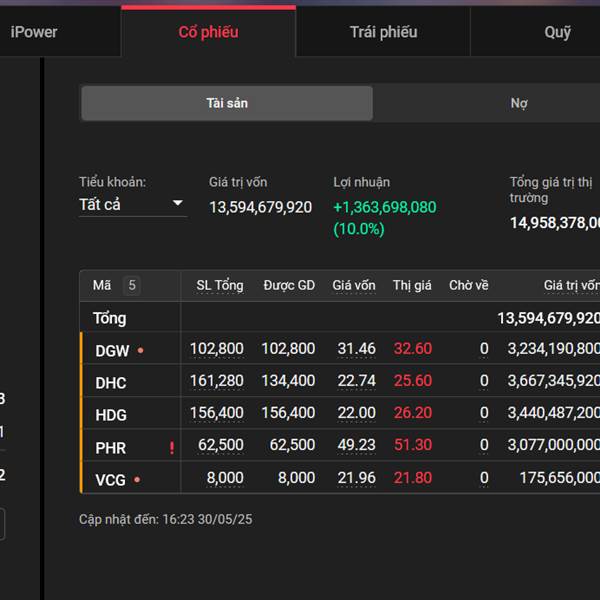Select the DHC stock symbol
This screenshot has height=600, width=600.
111,383
